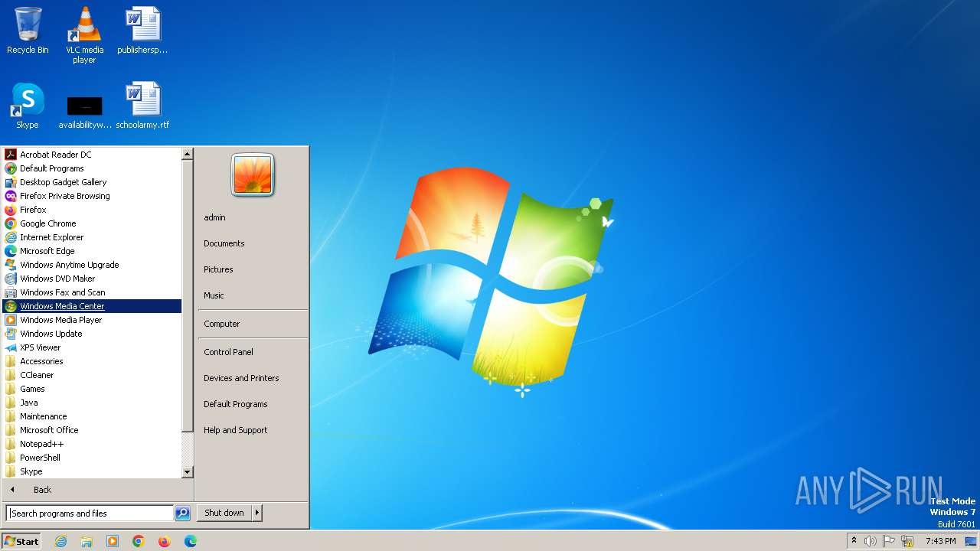Click the XPS Viewer icon
The width and height of the screenshot is (980, 551).
coord(11,347)
